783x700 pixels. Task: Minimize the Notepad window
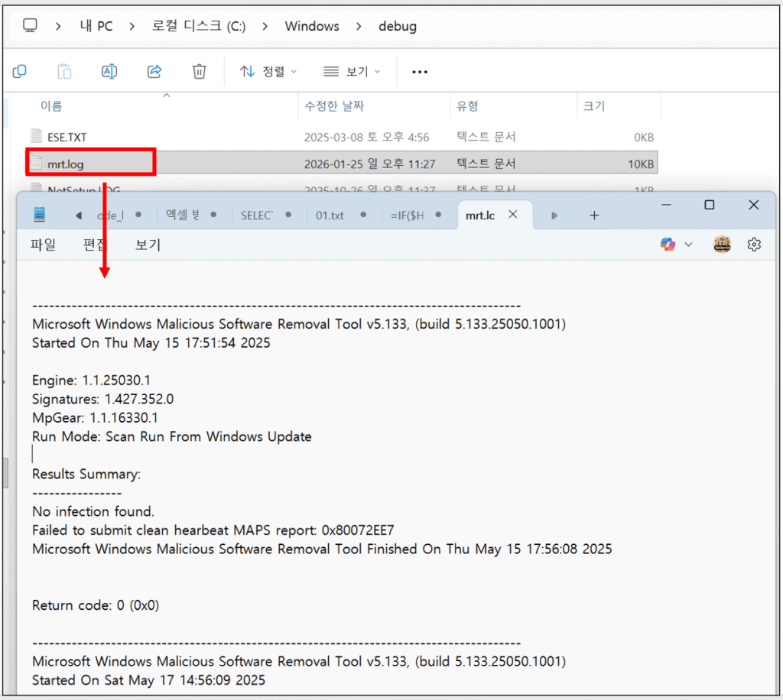tap(666, 205)
